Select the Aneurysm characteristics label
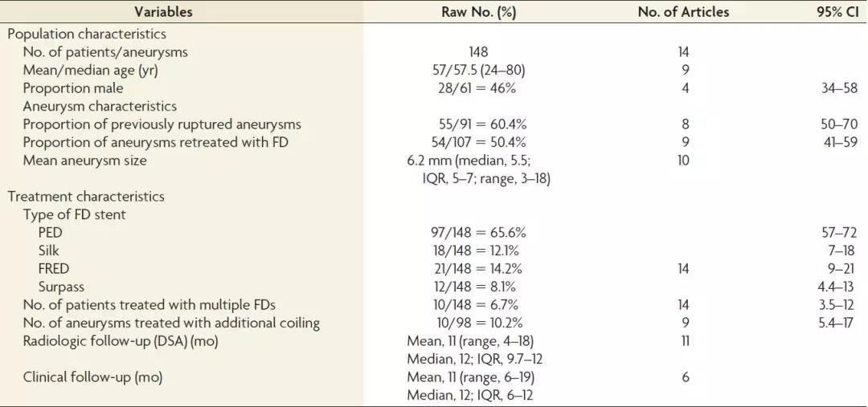This screenshot has width=868, height=407. (100, 106)
